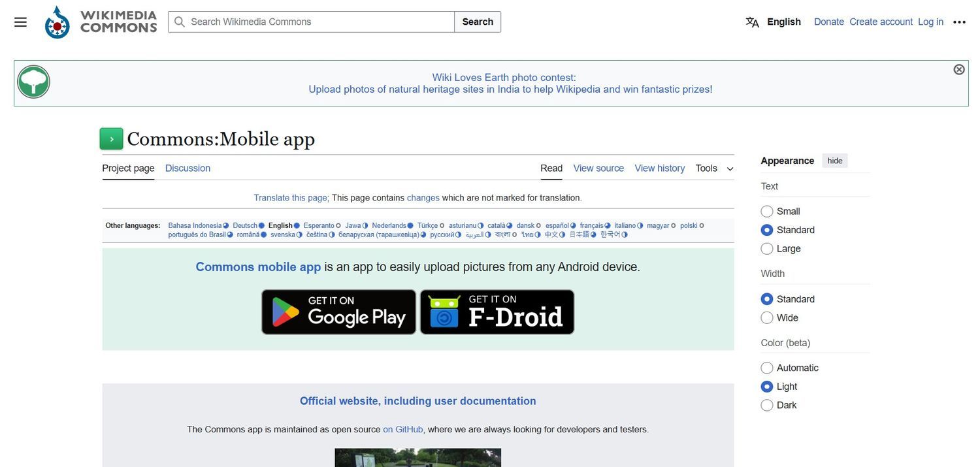Switch language to română
This screenshot has width=980, height=467.
pos(248,234)
